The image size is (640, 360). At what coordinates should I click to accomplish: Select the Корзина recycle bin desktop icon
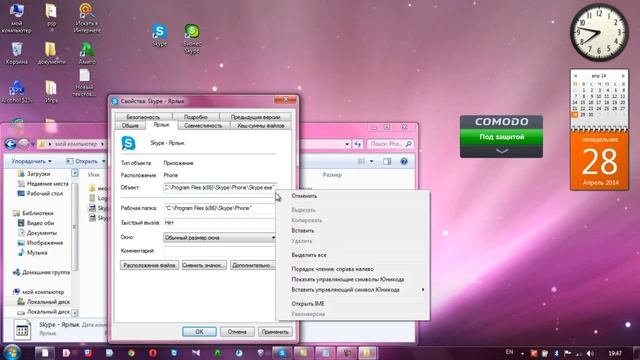coord(17,53)
